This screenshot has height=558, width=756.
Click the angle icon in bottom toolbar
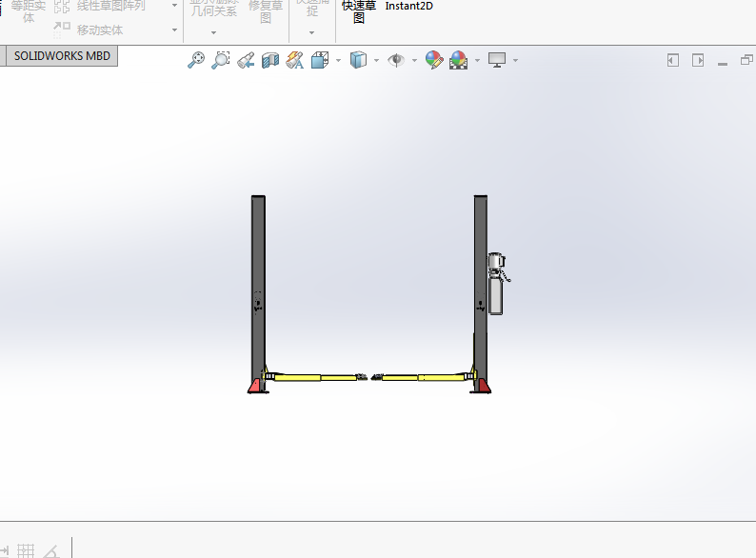[51, 551]
